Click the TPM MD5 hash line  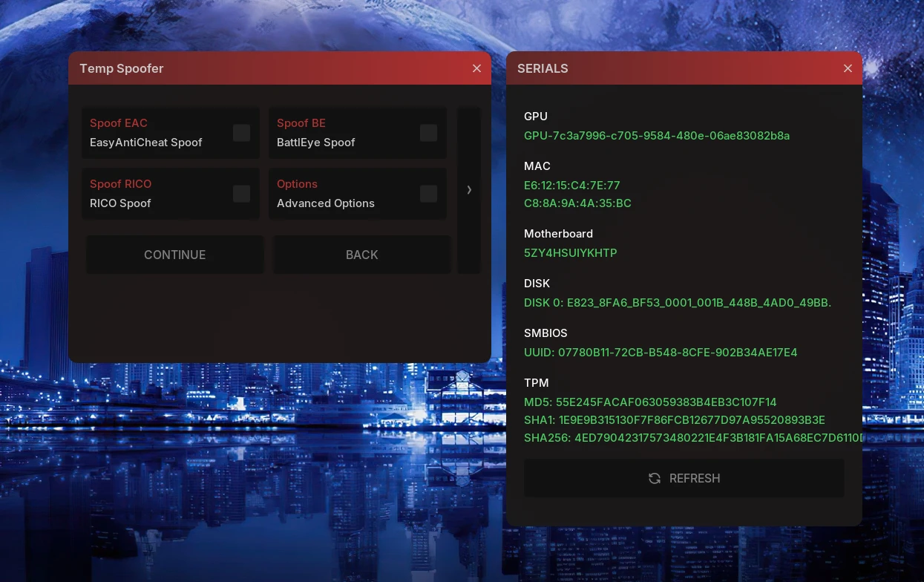click(650, 402)
